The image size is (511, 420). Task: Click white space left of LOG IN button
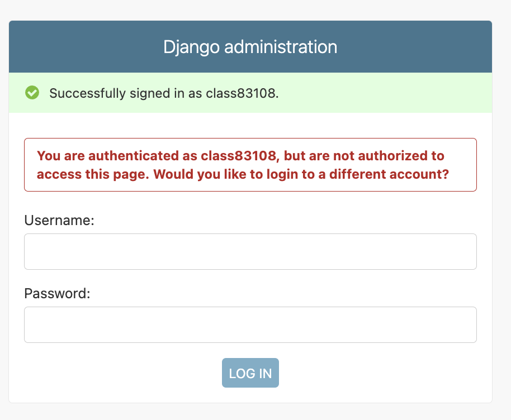(123, 373)
